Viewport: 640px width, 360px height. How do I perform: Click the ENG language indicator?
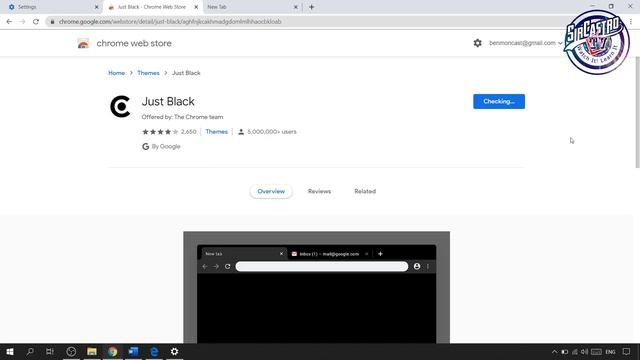pyautogui.click(x=610, y=351)
